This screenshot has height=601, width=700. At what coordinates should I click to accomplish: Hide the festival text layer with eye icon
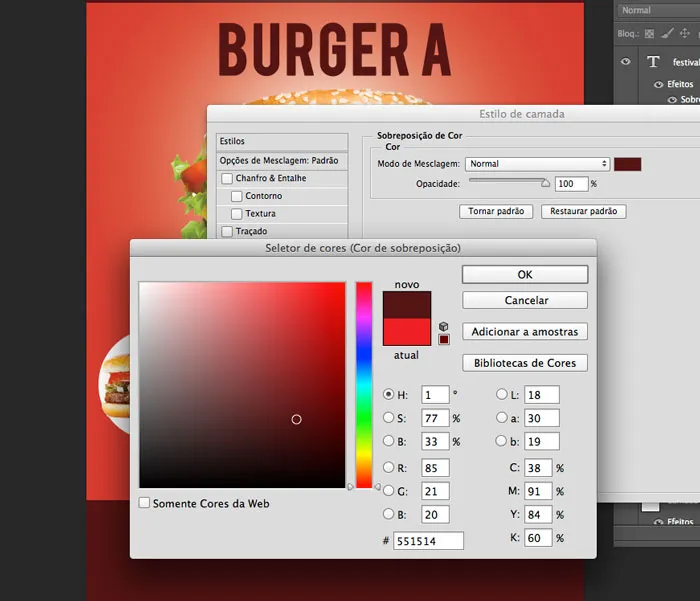[x=626, y=62]
